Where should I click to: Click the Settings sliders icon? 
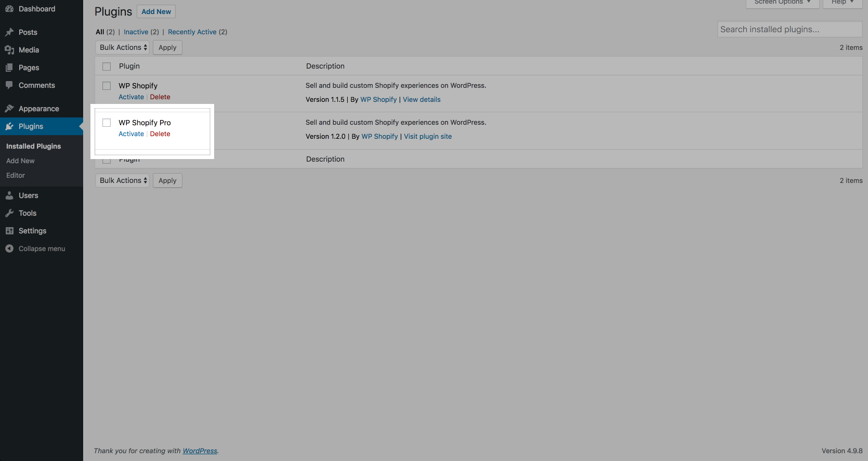coord(9,231)
